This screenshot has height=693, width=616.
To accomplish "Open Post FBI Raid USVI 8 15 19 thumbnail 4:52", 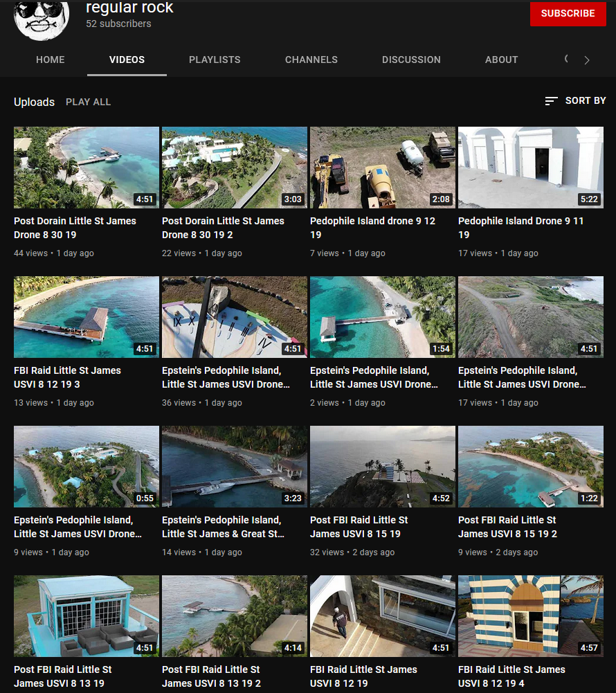I will [x=383, y=467].
